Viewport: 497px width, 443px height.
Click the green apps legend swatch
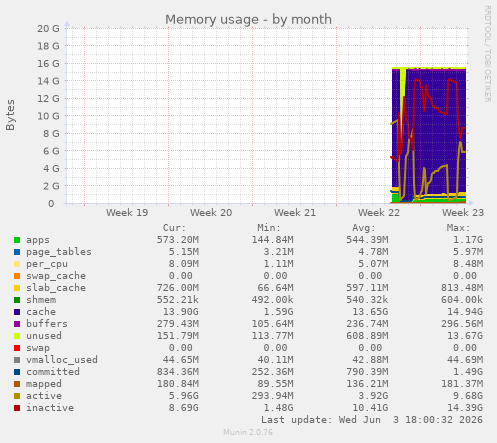coord(17,240)
